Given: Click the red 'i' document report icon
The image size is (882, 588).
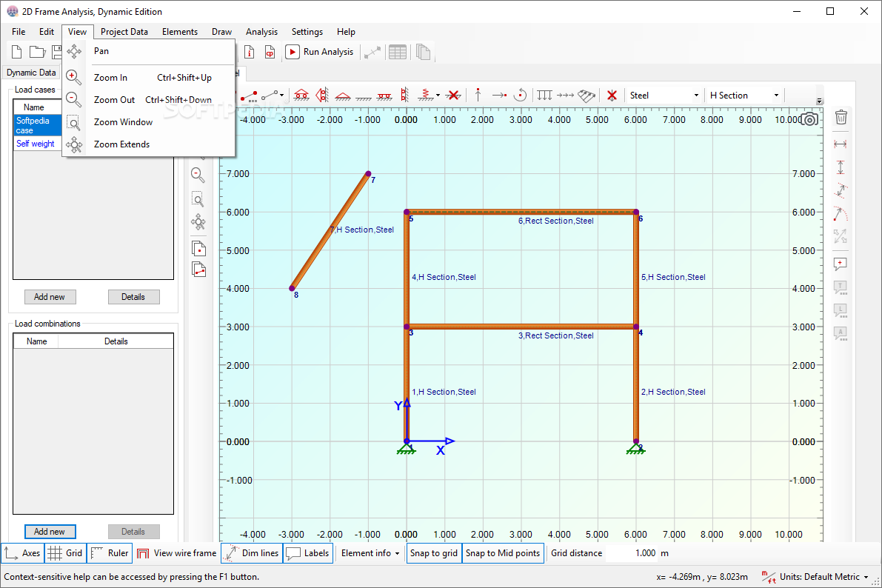Looking at the screenshot, I should pos(249,52).
